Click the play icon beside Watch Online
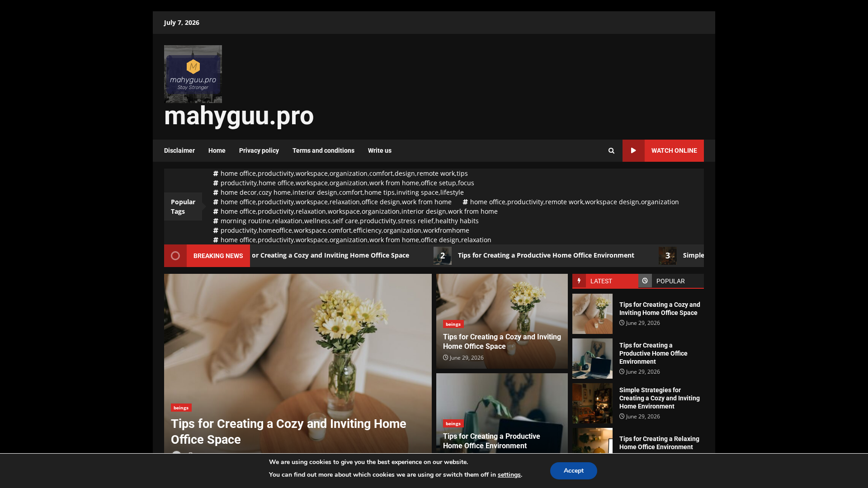The image size is (868, 488). click(633, 150)
